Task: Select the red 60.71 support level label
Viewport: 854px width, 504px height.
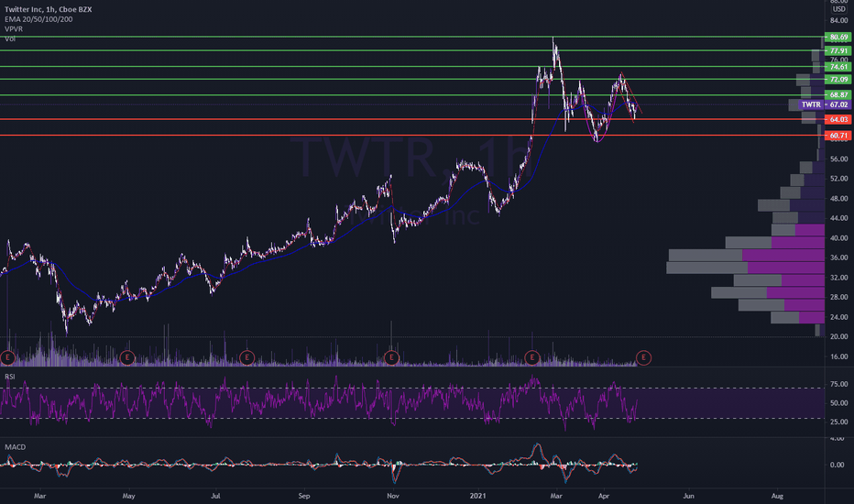Action: click(838, 135)
